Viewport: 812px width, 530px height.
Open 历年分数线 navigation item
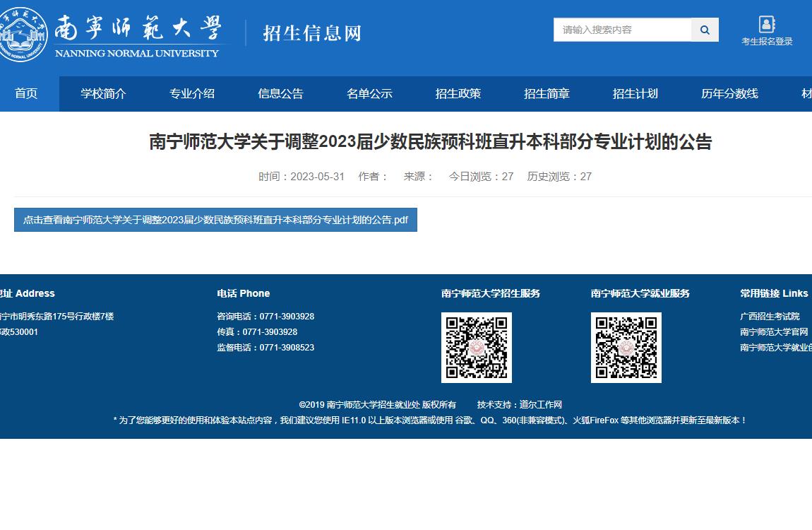729,94
